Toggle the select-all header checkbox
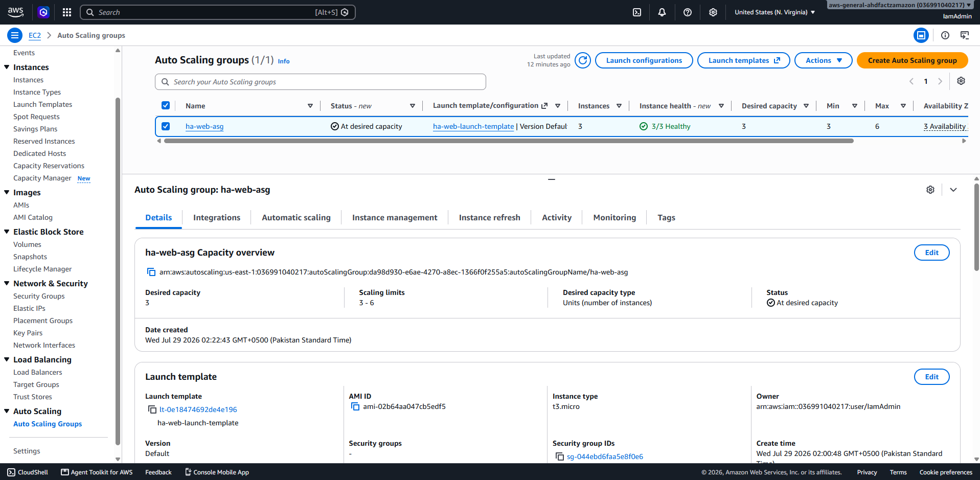Image resolution: width=980 pixels, height=480 pixels. click(166, 105)
